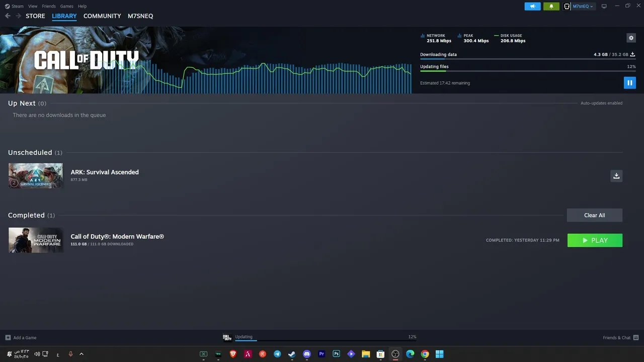Click the Up Next heading
The height and width of the screenshot is (362, 644).
pos(22,103)
